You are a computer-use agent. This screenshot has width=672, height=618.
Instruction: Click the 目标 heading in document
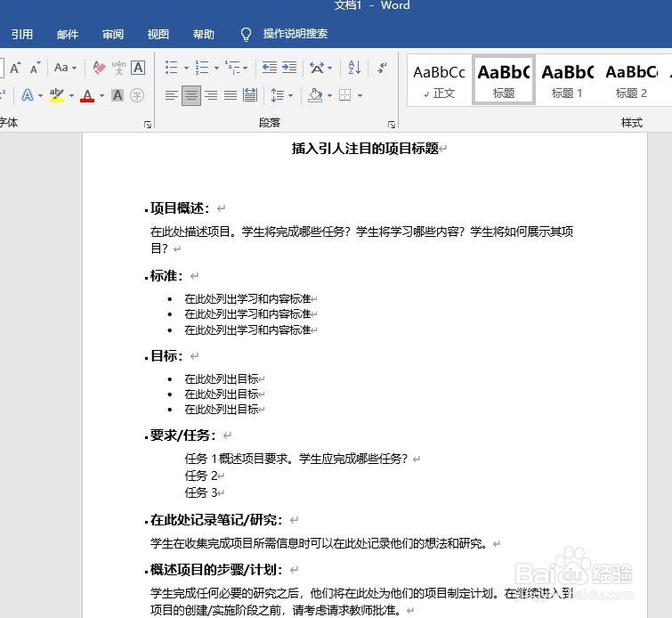[166, 356]
